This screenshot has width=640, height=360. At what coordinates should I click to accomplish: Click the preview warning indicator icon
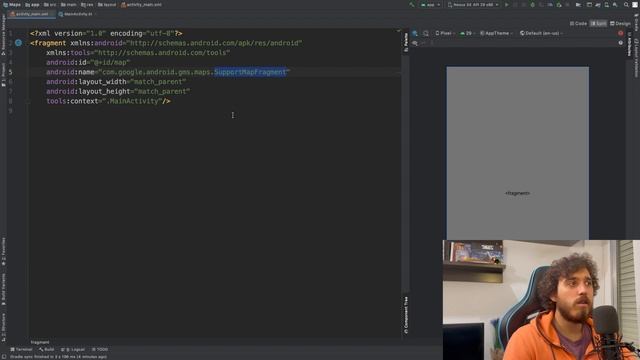(621, 43)
